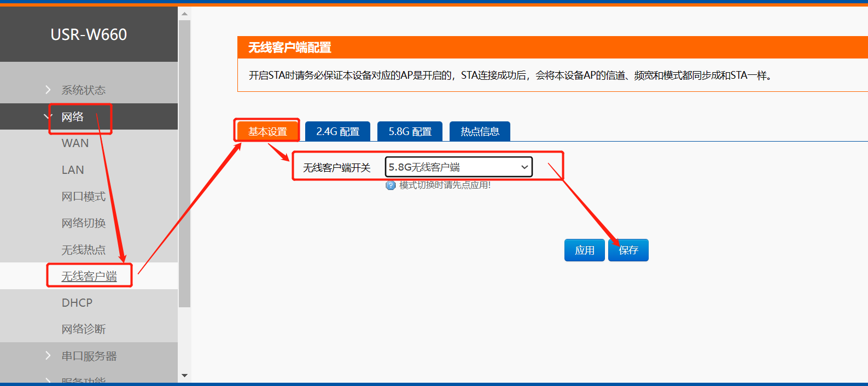Select 无线客户端 in the sidebar
Image resolution: width=868 pixels, height=386 pixels.
pyautogui.click(x=89, y=276)
